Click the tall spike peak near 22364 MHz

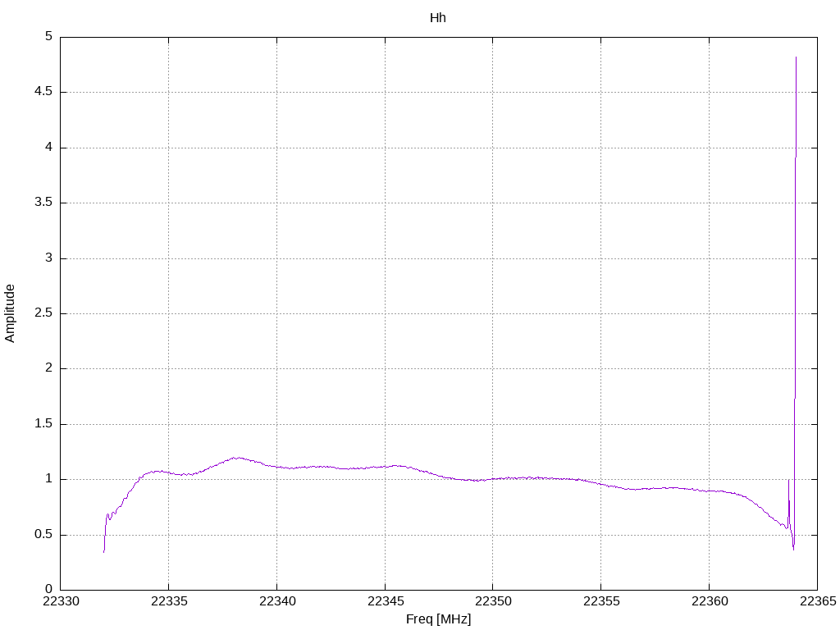tap(796, 58)
